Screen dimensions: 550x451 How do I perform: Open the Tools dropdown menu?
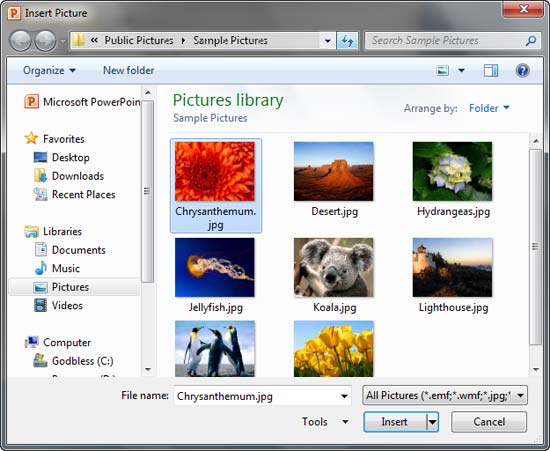click(x=325, y=422)
